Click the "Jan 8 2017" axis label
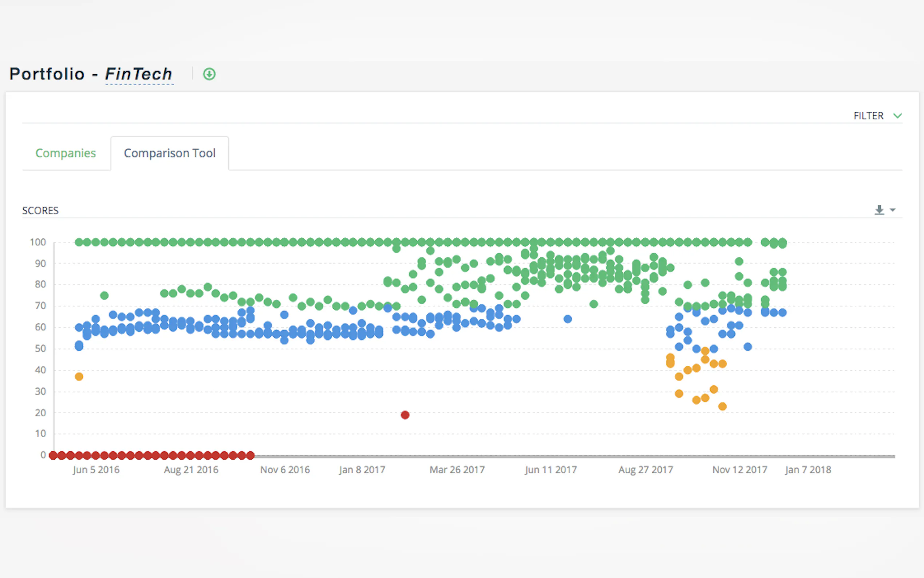This screenshot has width=924, height=578. 362,470
